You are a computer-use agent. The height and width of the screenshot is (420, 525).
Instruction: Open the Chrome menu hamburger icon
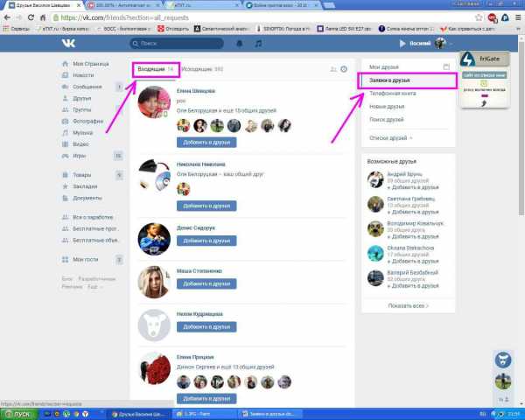tap(518, 17)
